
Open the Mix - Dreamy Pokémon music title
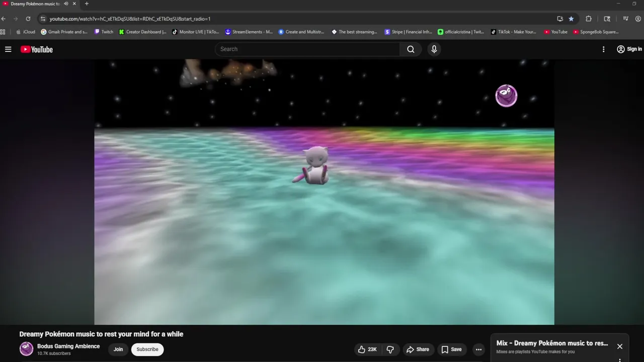pos(552,343)
